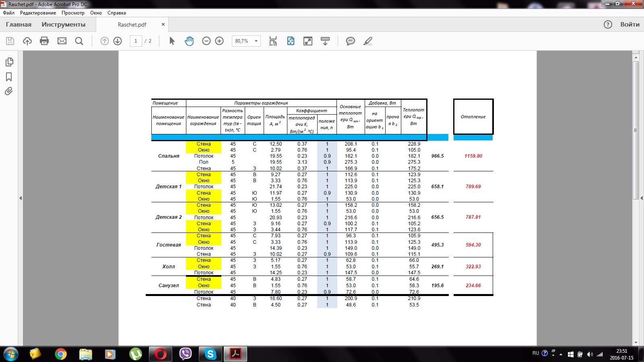Click the page number input field

coord(136,41)
